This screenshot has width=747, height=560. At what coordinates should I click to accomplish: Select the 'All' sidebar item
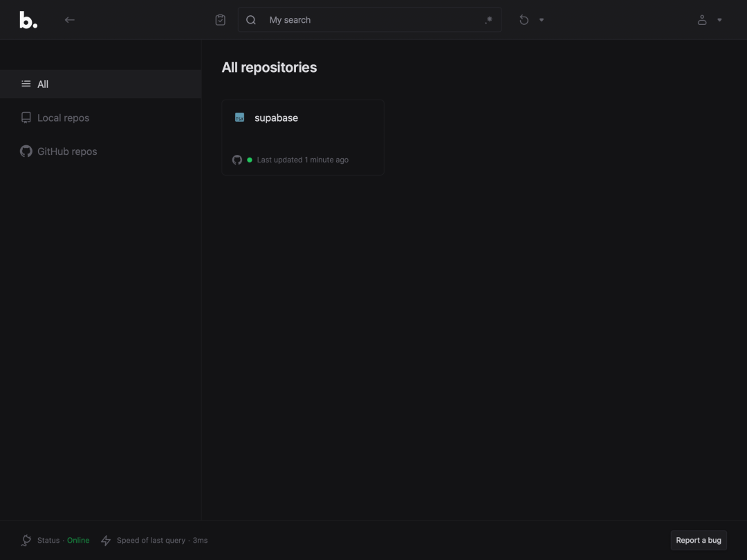point(100,84)
